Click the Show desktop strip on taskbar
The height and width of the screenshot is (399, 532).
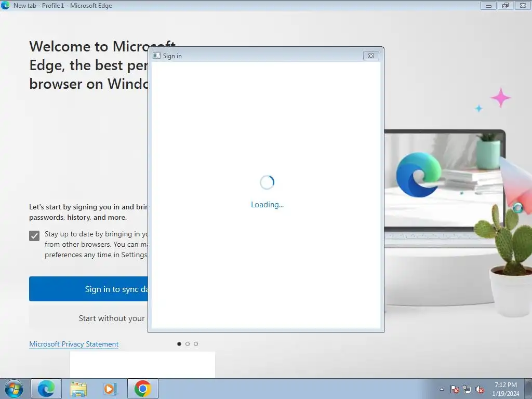(528, 389)
